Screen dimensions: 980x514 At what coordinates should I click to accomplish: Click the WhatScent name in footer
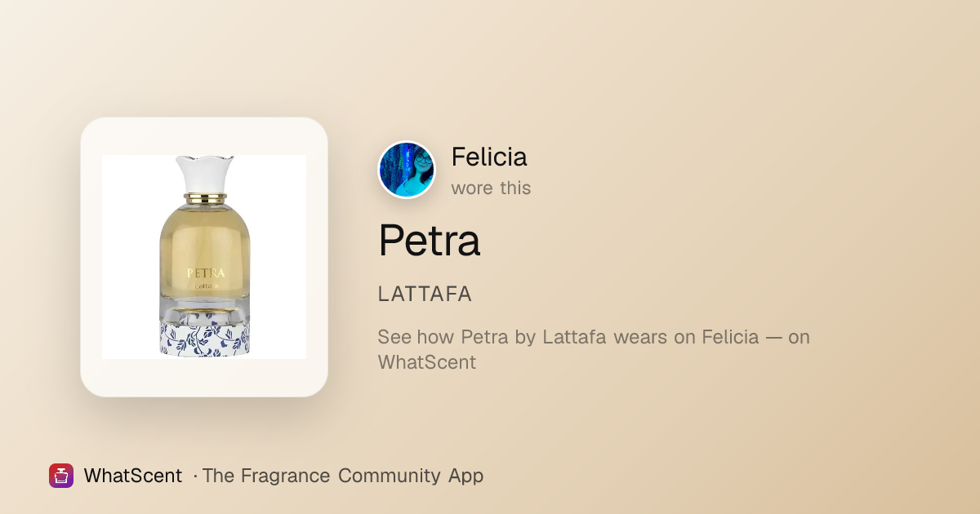tap(133, 476)
